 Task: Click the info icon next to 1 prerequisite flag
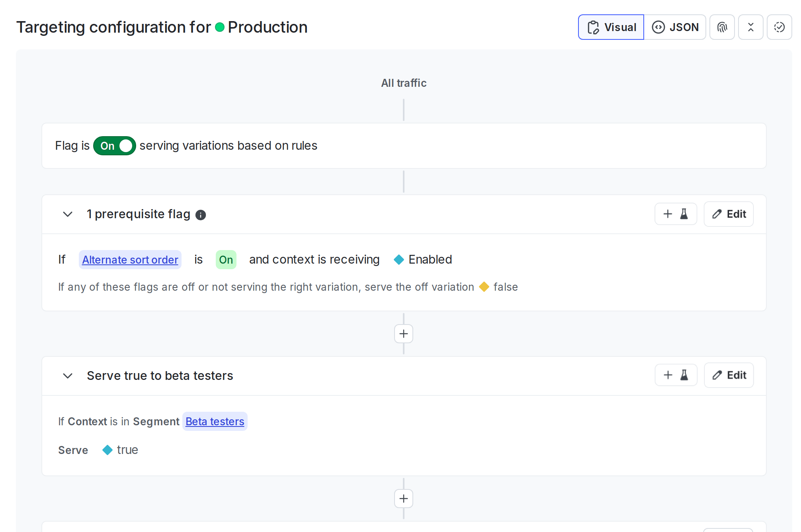click(x=201, y=215)
